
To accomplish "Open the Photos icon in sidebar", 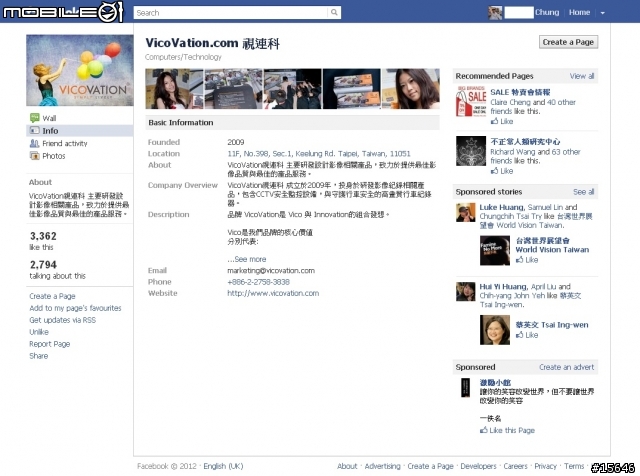I will click(35, 156).
